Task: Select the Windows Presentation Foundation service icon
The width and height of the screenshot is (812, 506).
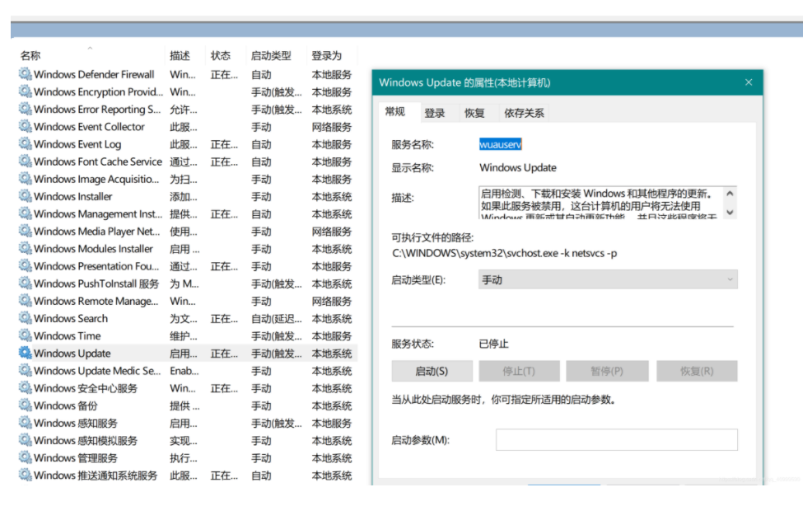Action: (x=25, y=266)
